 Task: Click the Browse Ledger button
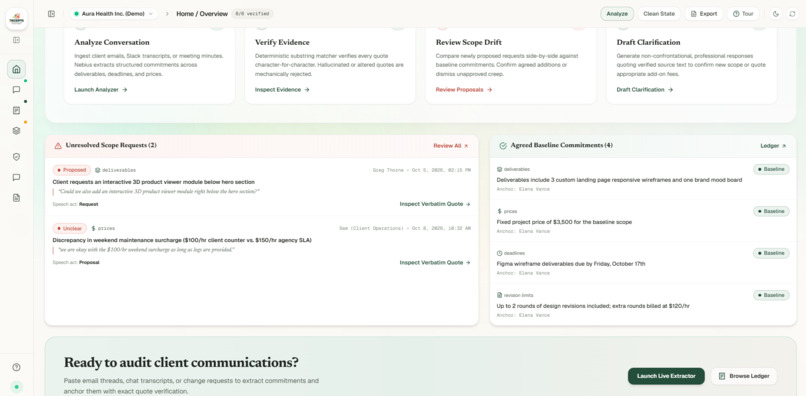(744, 376)
